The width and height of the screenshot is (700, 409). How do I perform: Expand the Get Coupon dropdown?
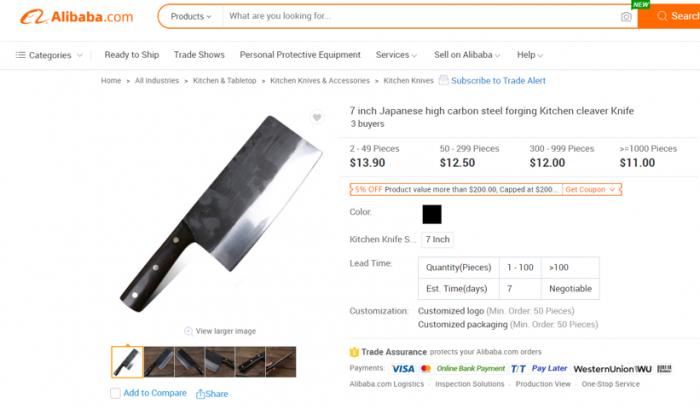pos(590,189)
